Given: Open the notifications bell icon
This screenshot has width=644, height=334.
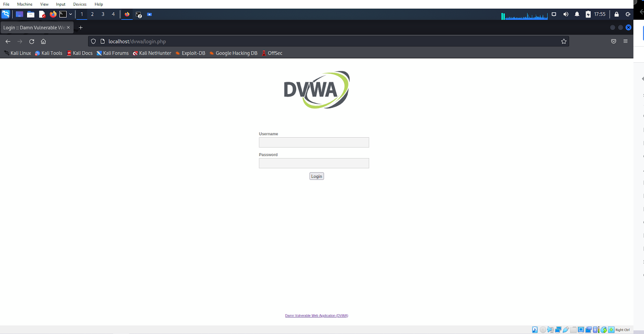Looking at the screenshot, I should [577, 14].
